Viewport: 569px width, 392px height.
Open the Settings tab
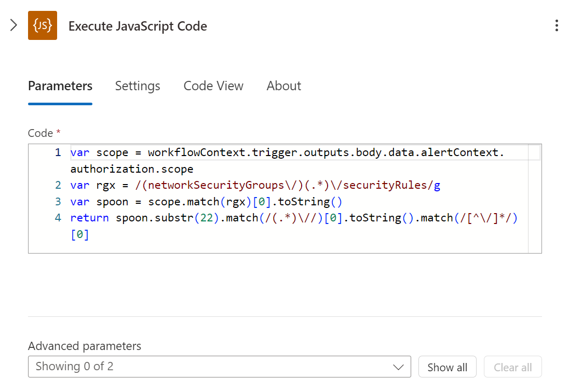click(x=138, y=86)
